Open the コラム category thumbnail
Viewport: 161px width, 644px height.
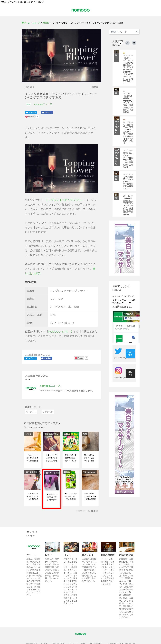tap(71, 547)
